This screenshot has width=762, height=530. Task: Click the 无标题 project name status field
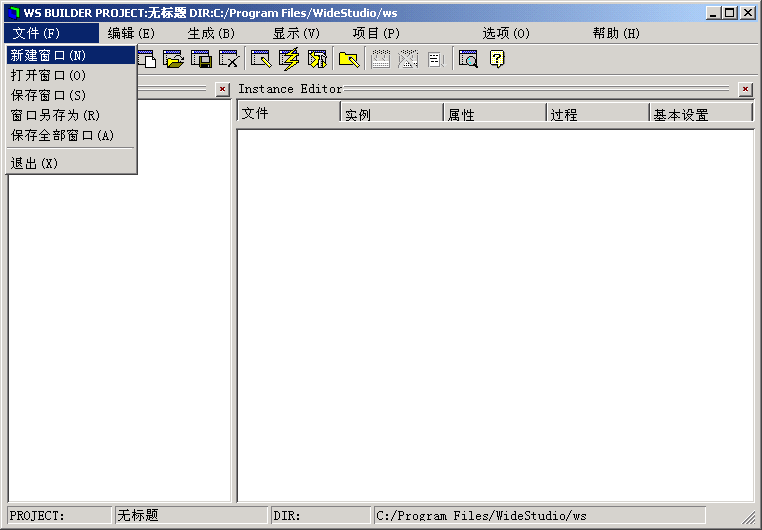(x=191, y=515)
